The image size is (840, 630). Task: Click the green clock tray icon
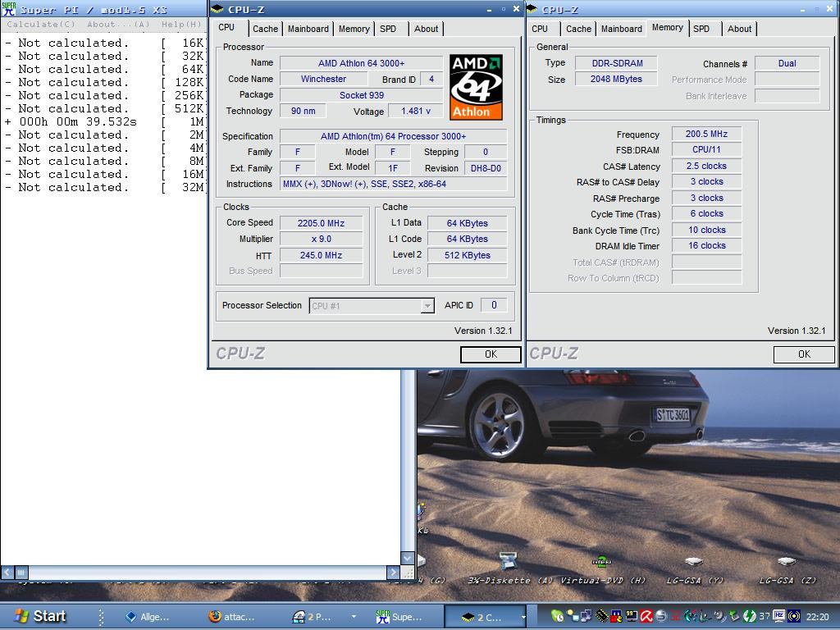click(x=557, y=616)
